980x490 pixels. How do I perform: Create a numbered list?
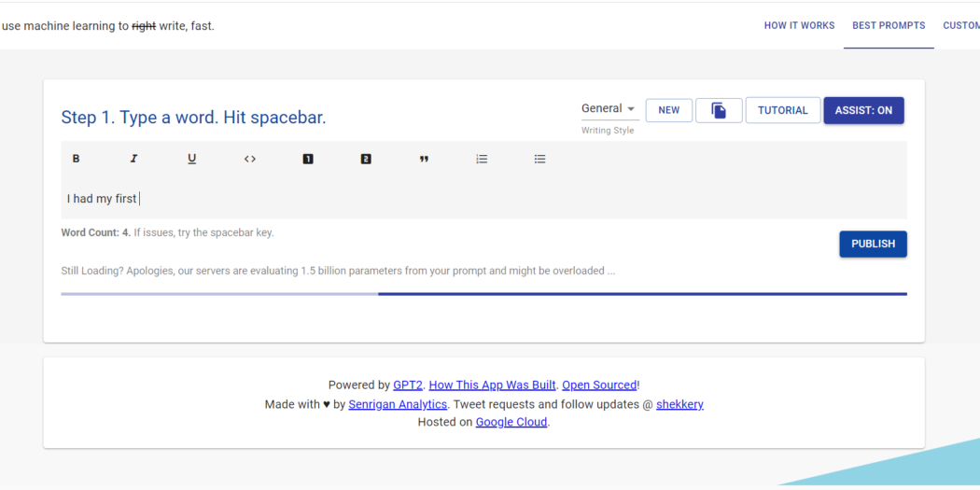(482, 160)
